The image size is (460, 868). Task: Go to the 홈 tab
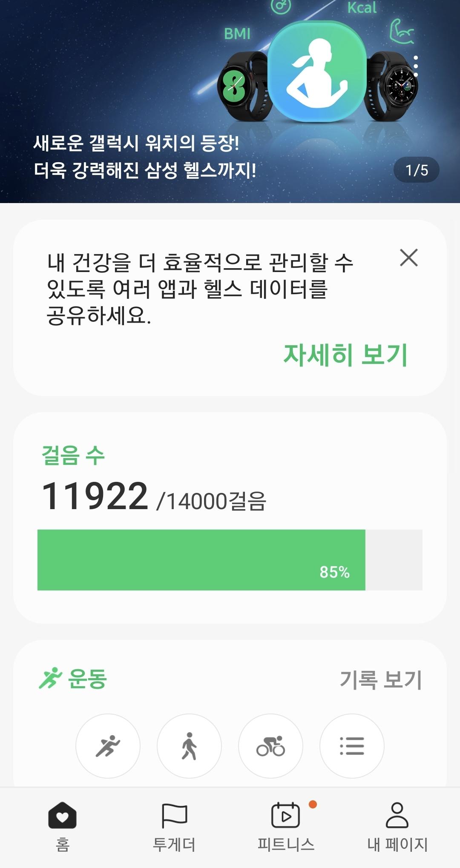pos(62,826)
